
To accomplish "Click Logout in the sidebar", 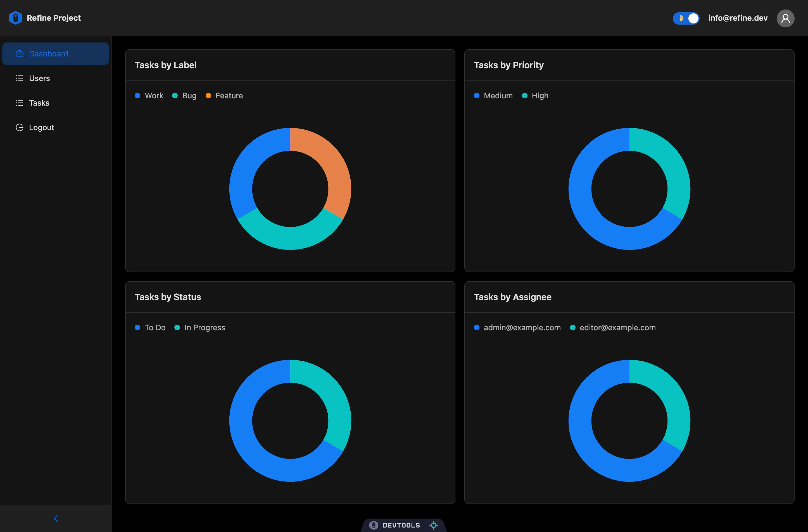I will 41,127.
